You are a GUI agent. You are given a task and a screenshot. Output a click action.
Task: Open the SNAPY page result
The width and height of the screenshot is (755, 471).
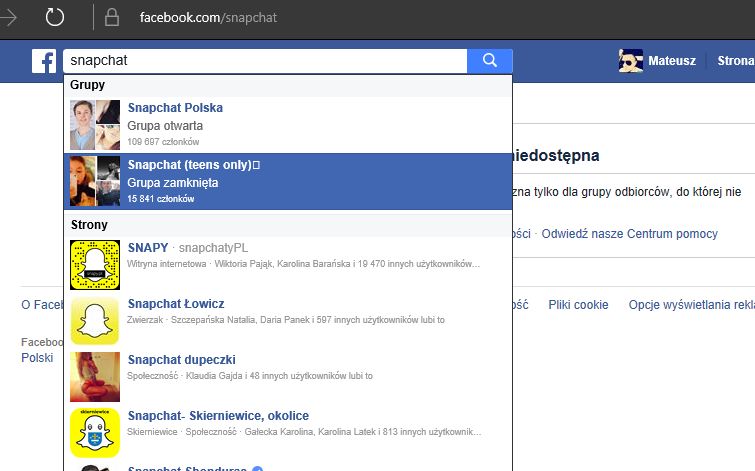(288, 265)
